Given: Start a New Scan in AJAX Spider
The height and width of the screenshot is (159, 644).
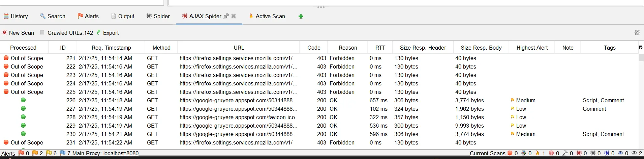Looking at the screenshot, I should 18,33.
